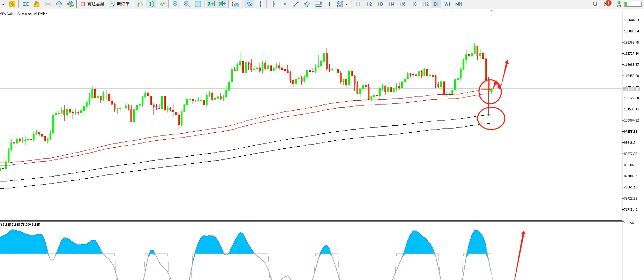Click indicator values '3.955 3.955 75.000 3.955'

click(x=21, y=225)
